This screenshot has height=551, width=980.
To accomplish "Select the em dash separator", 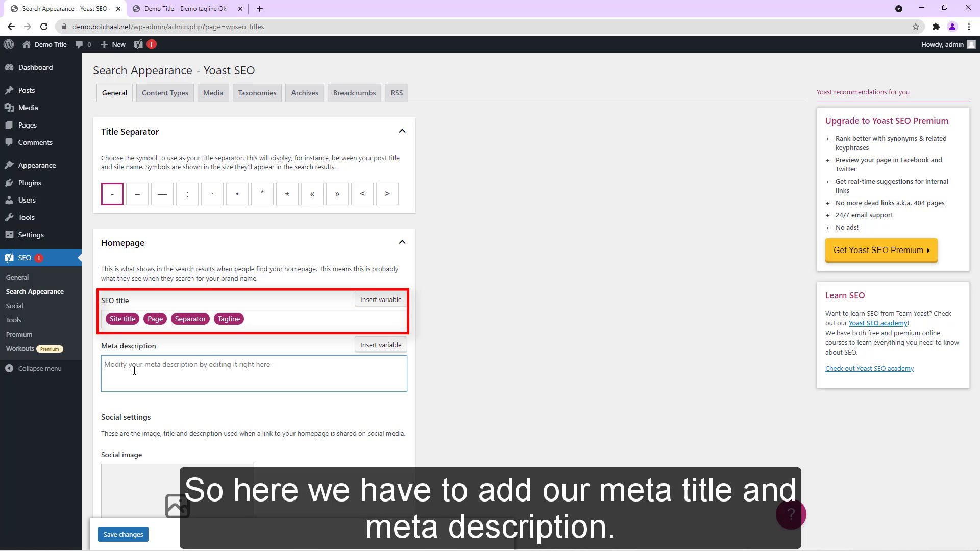I will tap(162, 194).
